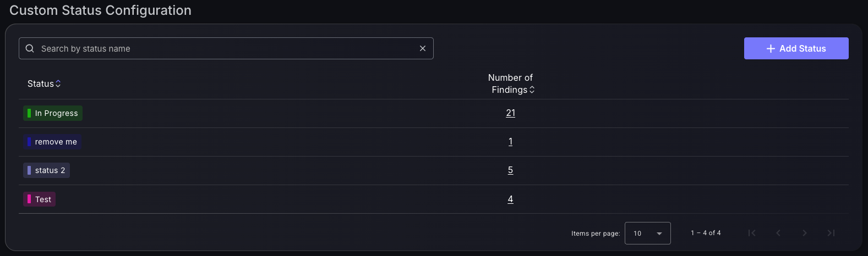Click the search magnifier icon
Screen dimensions: 868x256
click(30, 48)
